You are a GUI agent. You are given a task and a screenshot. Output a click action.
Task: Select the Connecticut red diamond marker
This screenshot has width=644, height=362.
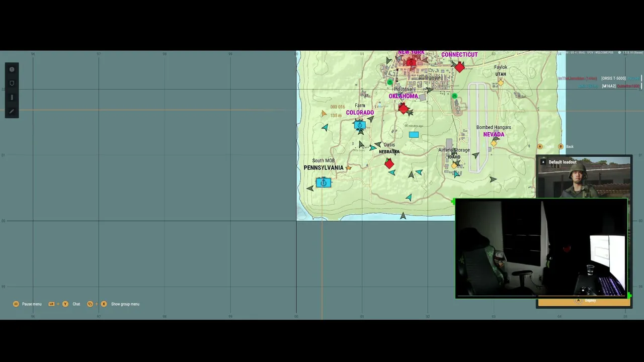tap(459, 66)
